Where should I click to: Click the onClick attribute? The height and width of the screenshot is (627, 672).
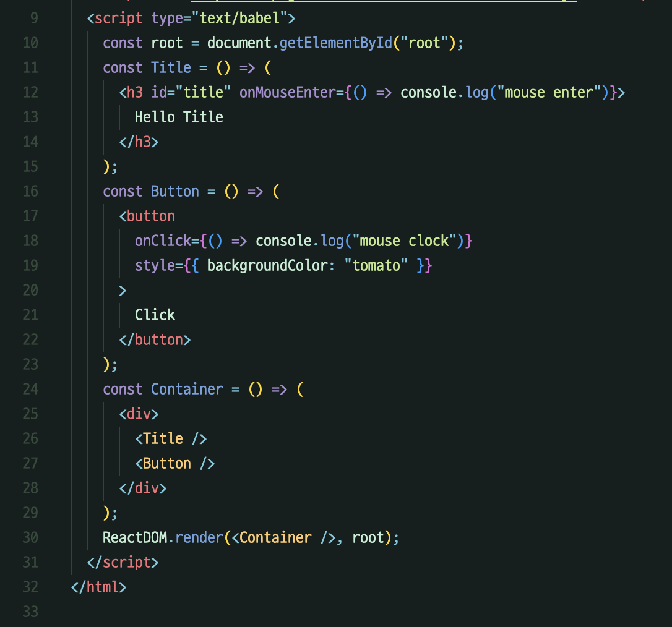pos(163,241)
